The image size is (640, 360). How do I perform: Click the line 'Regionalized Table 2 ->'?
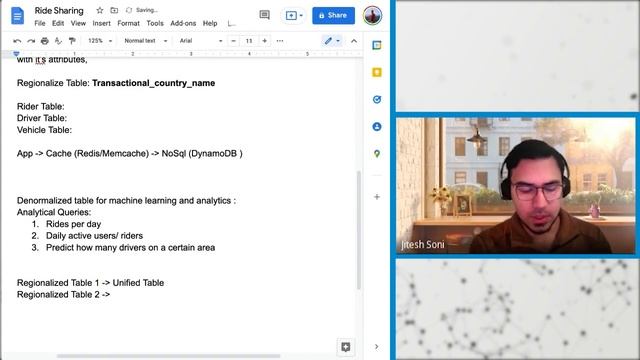(x=63, y=295)
